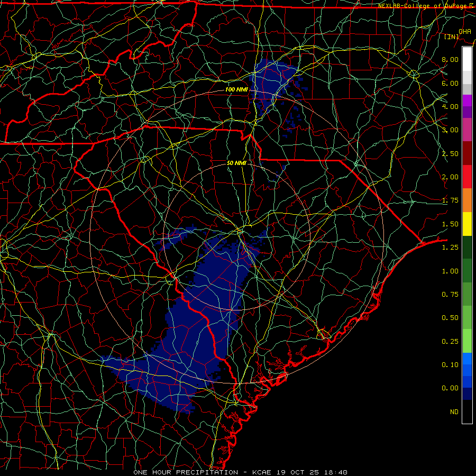Select the yellow swatch in the legend

pos(467,224)
